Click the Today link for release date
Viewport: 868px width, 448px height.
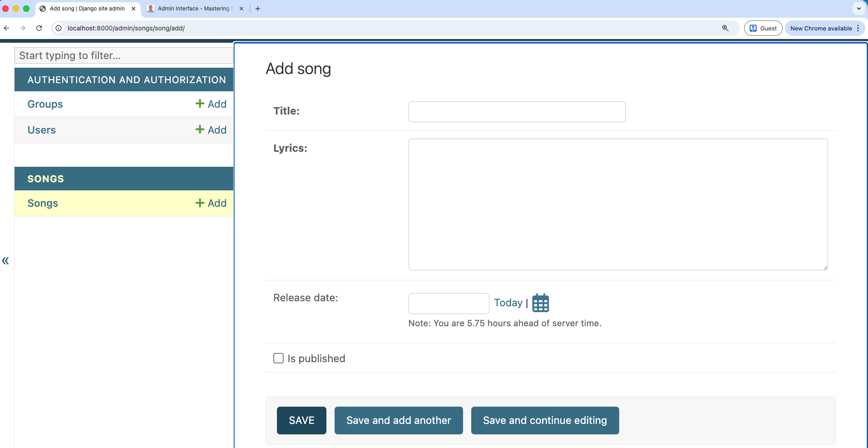508,303
